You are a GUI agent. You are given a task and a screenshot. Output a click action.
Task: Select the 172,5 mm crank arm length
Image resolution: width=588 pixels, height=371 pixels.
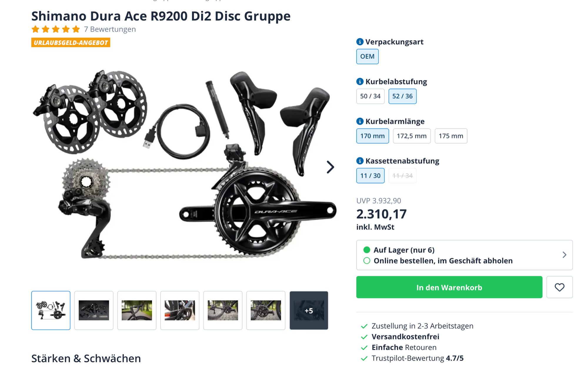tap(411, 136)
